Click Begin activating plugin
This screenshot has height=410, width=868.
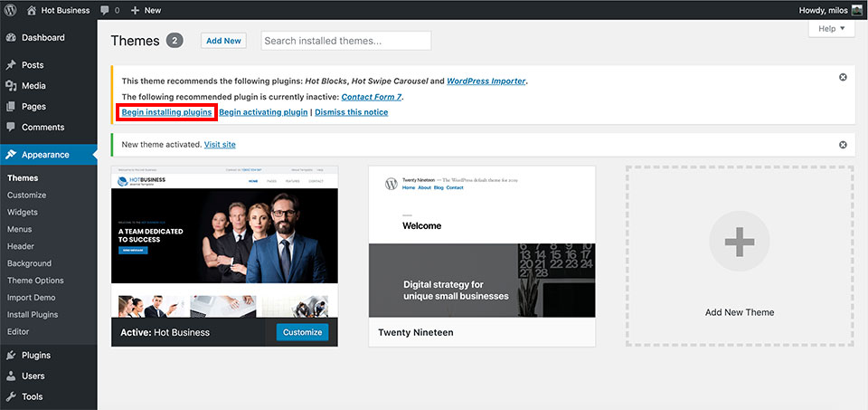pos(263,112)
